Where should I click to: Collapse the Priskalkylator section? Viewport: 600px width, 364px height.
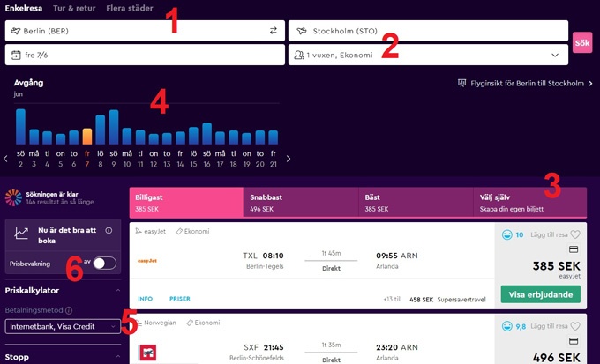tap(117, 290)
